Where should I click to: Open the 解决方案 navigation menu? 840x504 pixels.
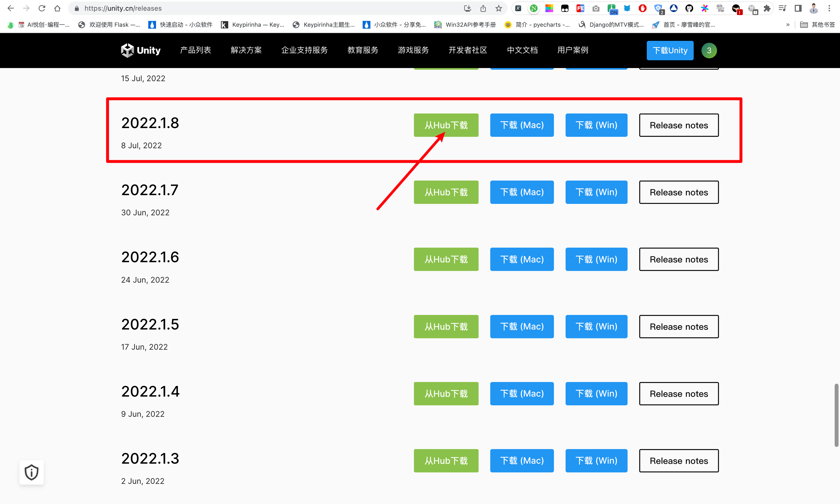coord(246,50)
